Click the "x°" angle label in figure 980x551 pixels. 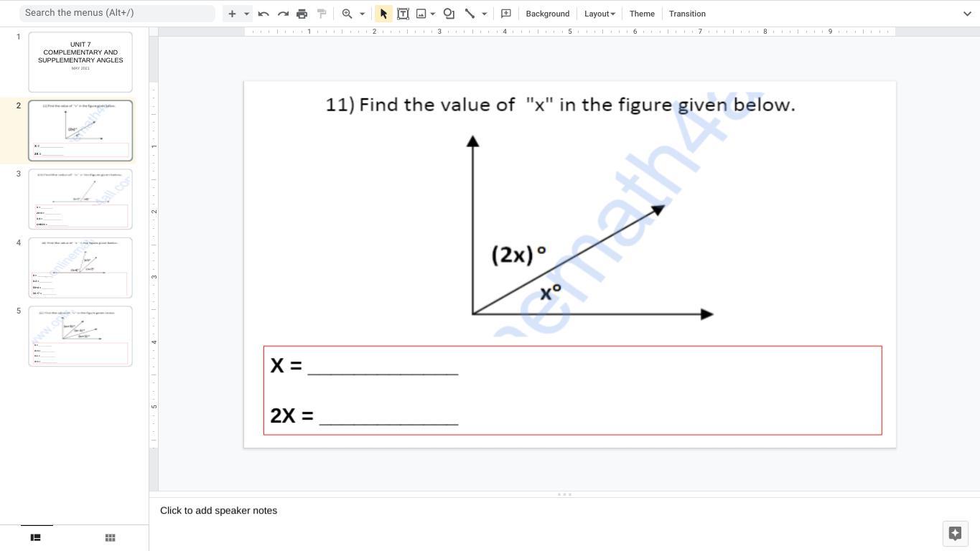(x=551, y=292)
